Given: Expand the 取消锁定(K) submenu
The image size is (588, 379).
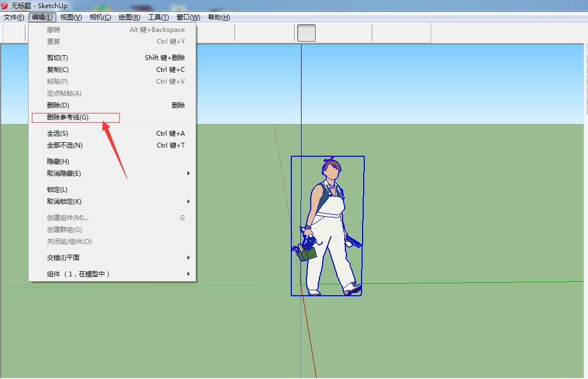Looking at the screenshot, I should [x=64, y=202].
